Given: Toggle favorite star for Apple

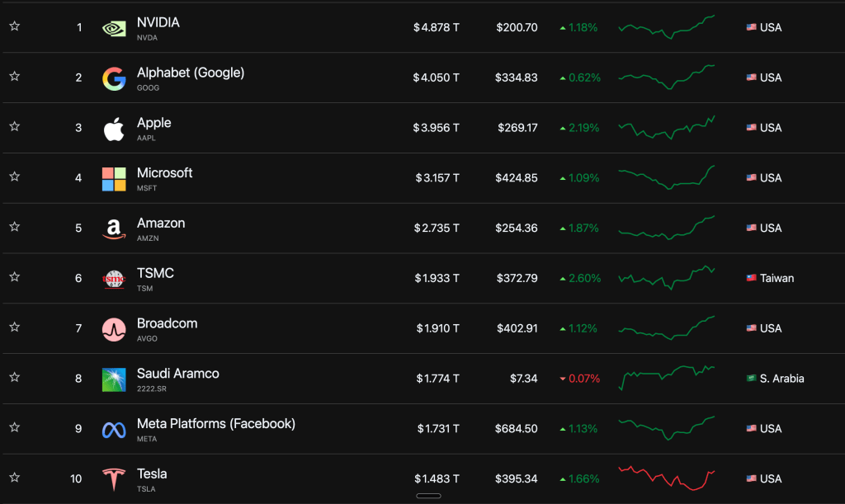Looking at the screenshot, I should [x=14, y=127].
